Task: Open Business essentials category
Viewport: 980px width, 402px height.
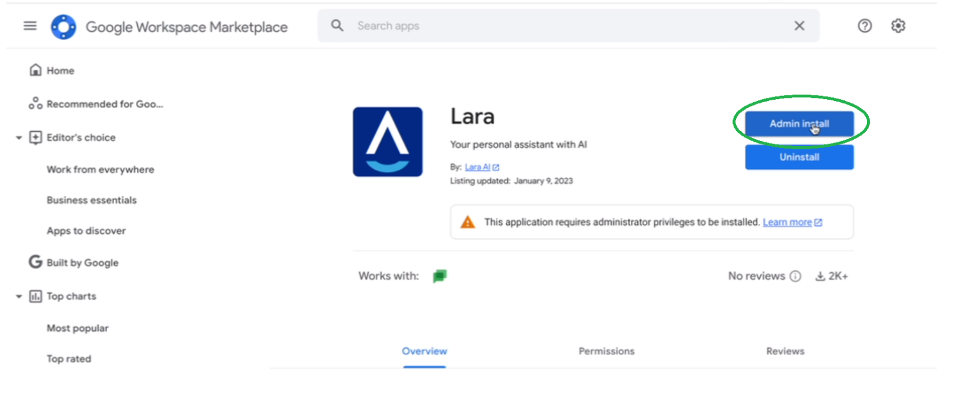Action: (x=92, y=201)
